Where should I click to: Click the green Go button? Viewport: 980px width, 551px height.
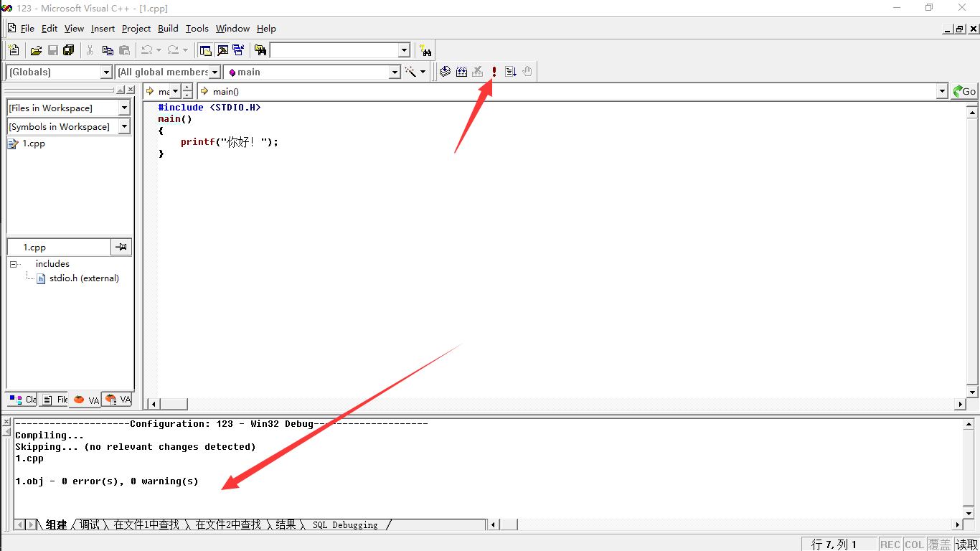pyautogui.click(x=965, y=91)
